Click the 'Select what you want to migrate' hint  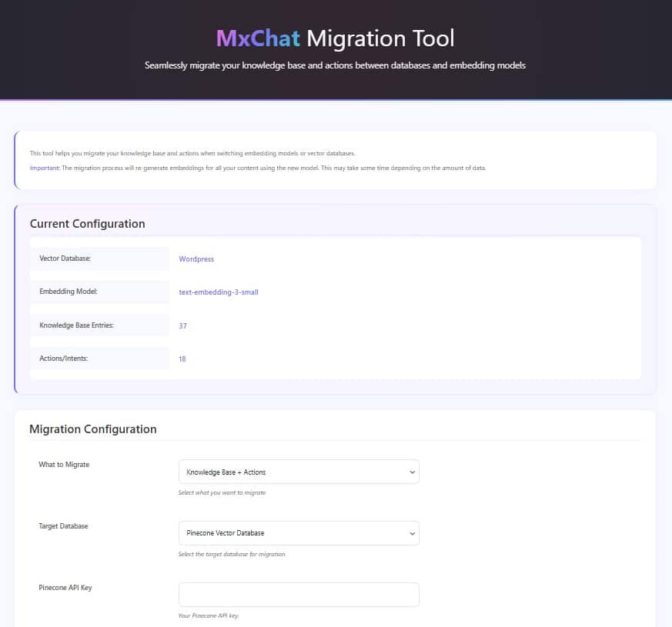tap(222, 493)
